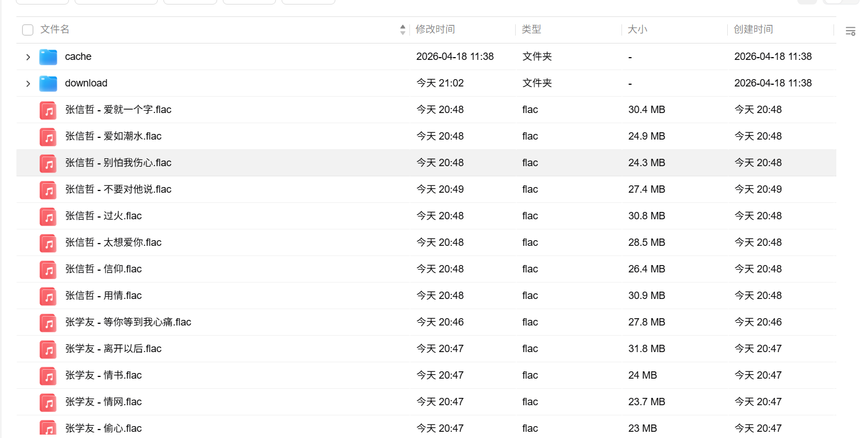Sort by the 修改时间 column header
This screenshot has height=438, width=868.
click(435, 29)
